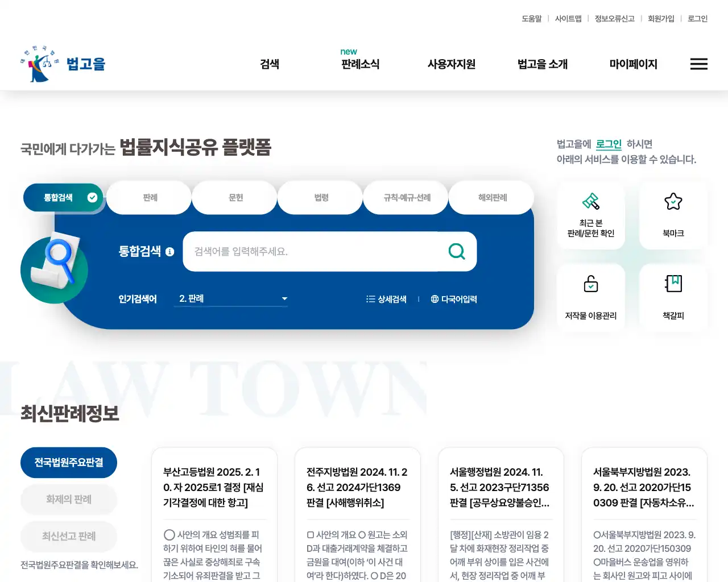Click the unlock 저작물 이용관리 icon
The width and height of the screenshot is (728, 582).
coord(591,283)
